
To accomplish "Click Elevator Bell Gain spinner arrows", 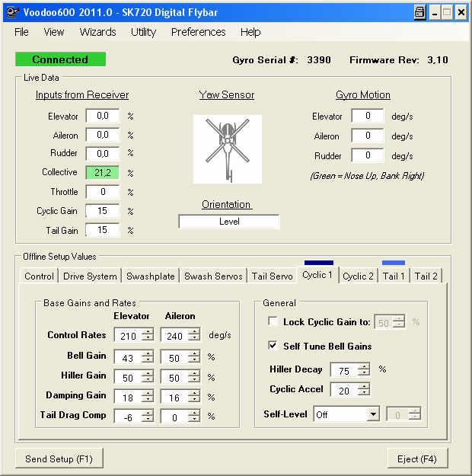I will click(x=148, y=357).
